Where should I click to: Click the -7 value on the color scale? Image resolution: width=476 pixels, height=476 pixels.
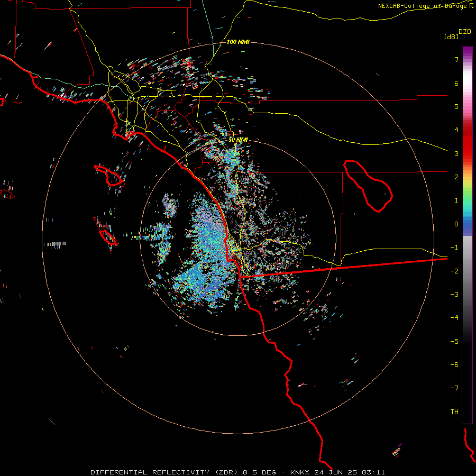point(454,388)
